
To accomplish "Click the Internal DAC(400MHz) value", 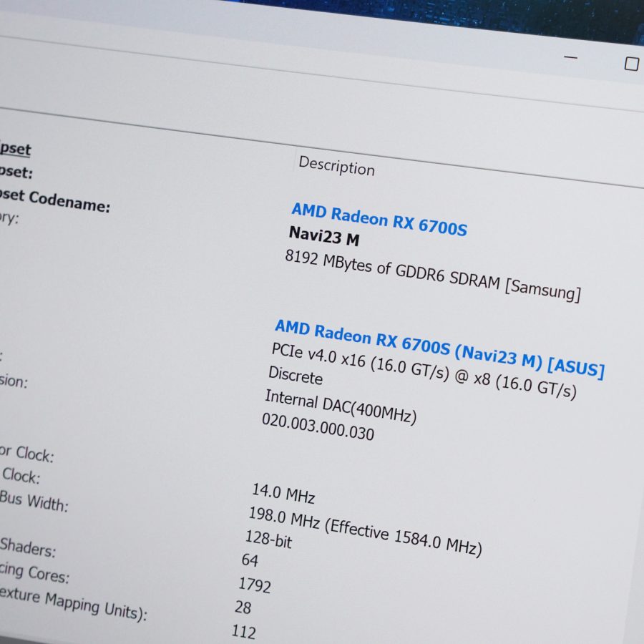I will 341,406.
